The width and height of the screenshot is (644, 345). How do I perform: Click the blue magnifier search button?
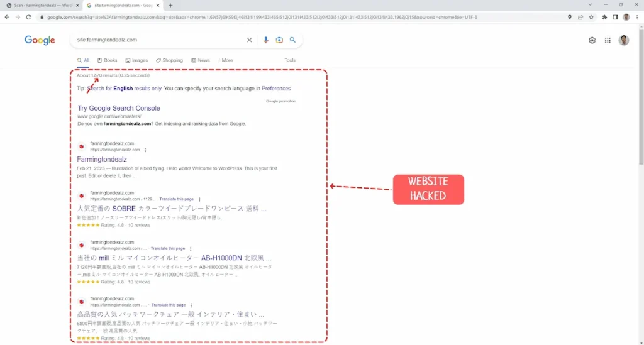pos(292,40)
